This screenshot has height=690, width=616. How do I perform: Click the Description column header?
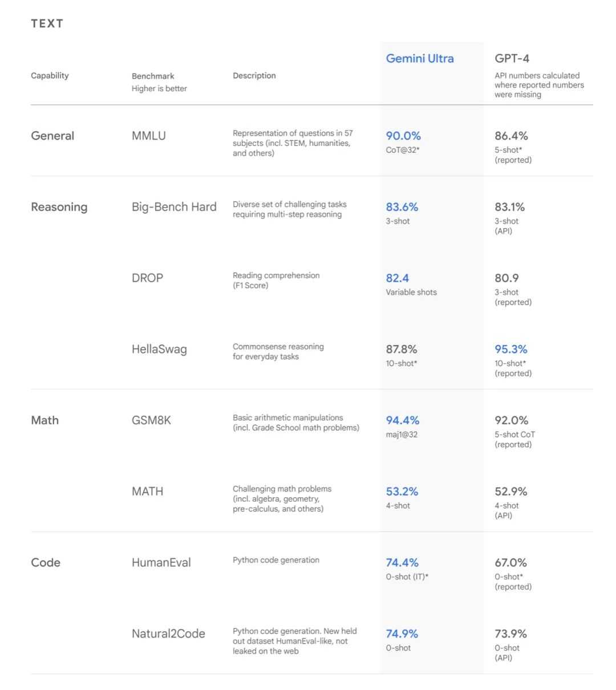pyautogui.click(x=254, y=75)
